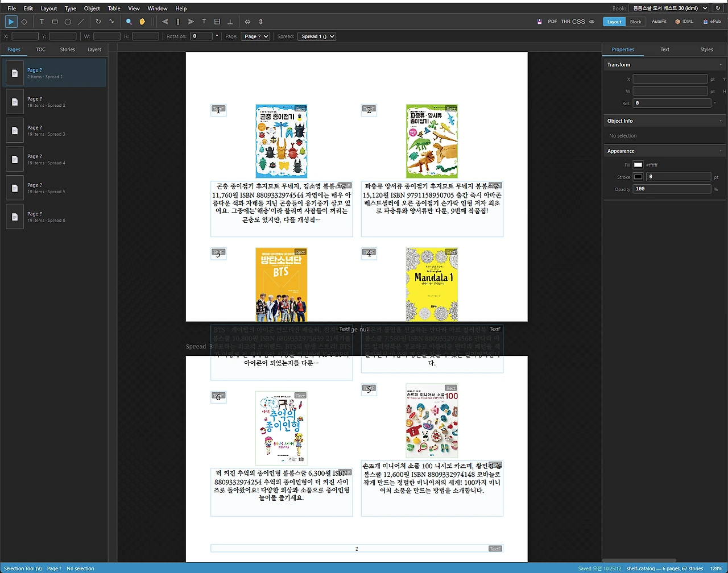The height and width of the screenshot is (573, 728).
Task: Click the THR button
Action: point(565,22)
